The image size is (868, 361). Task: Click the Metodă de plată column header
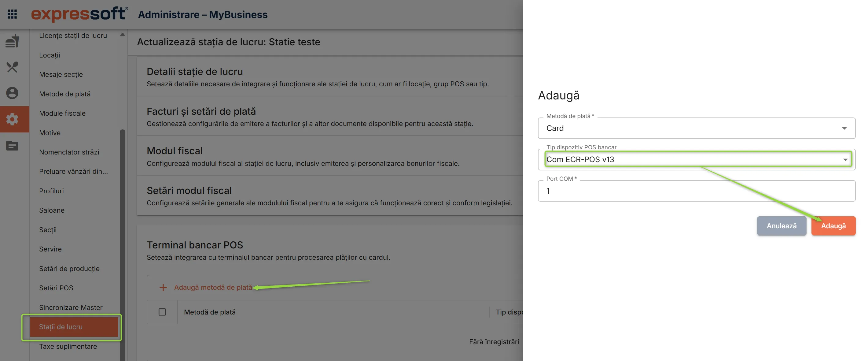pyautogui.click(x=210, y=312)
